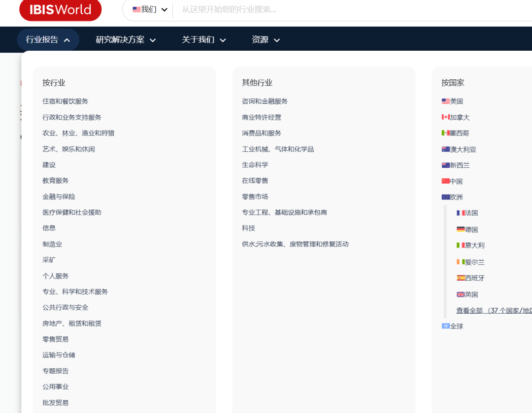Click the New Zealand flag icon beside 新西兰
This screenshot has height=413, width=532.
pyautogui.click(x=445, y=165)
